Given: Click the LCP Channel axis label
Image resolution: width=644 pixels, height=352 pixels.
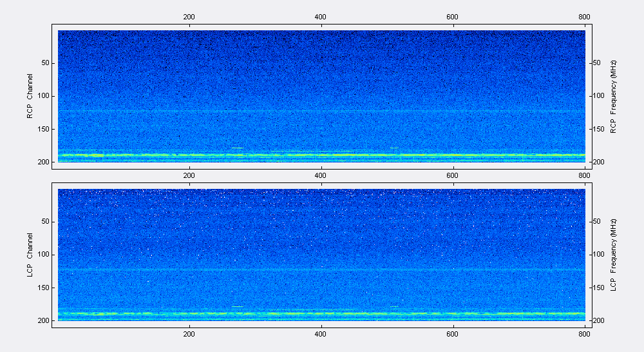Looking at the screenshot, I should click(x=30, y=255).
